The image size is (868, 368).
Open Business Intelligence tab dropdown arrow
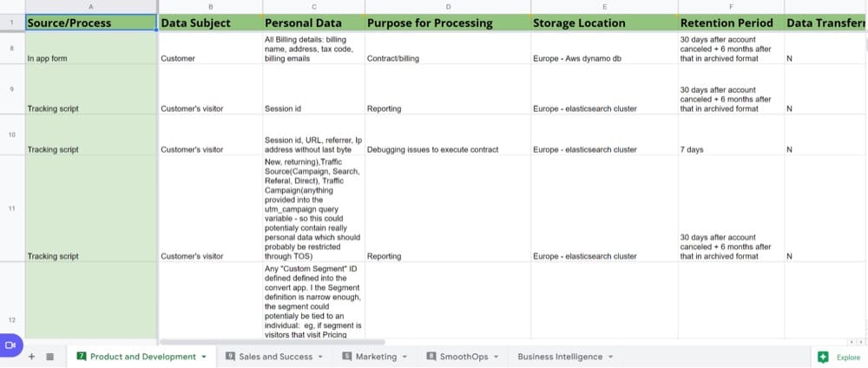point(610,357)
